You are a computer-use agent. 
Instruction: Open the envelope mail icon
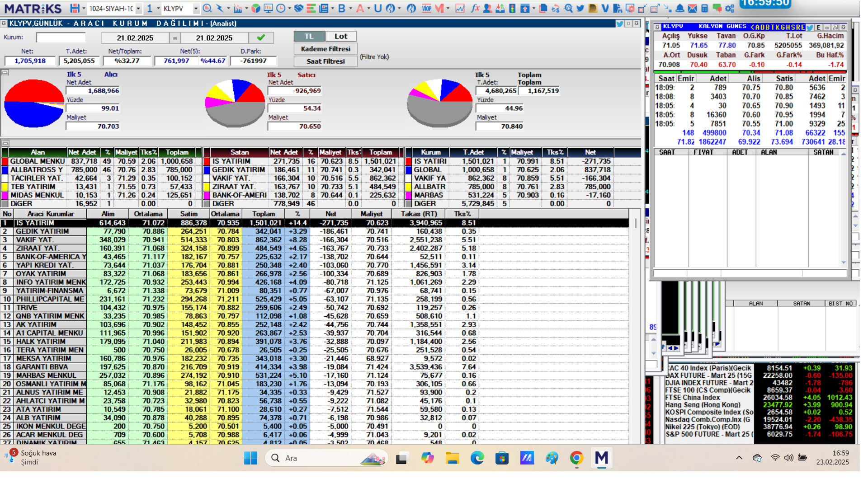(692, 9)
